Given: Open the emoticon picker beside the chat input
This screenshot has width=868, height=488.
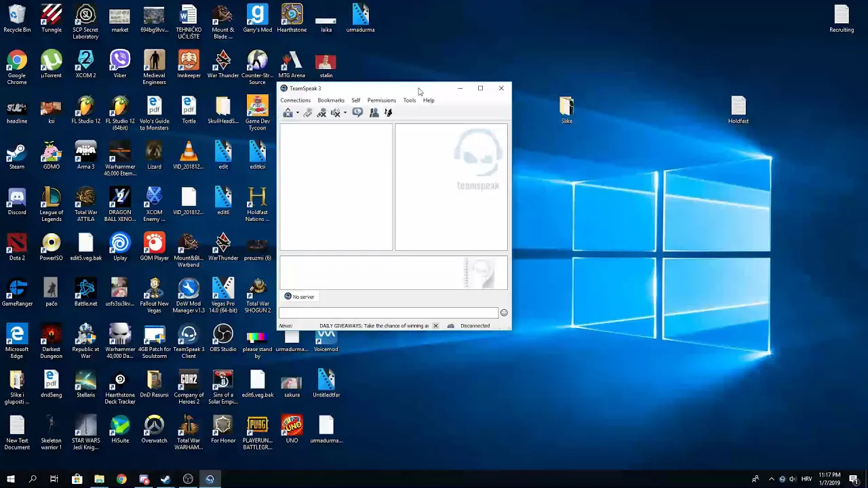Looking at the screenshot, I should coord(504,312).
